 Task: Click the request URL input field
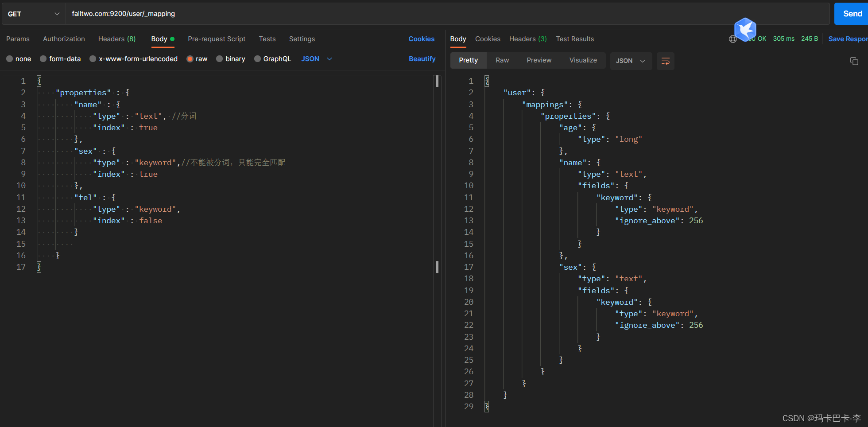click(447, 14)
